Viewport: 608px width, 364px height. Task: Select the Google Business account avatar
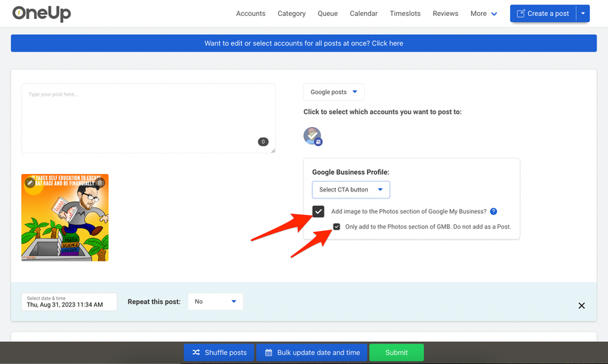(x=312, y=136)
